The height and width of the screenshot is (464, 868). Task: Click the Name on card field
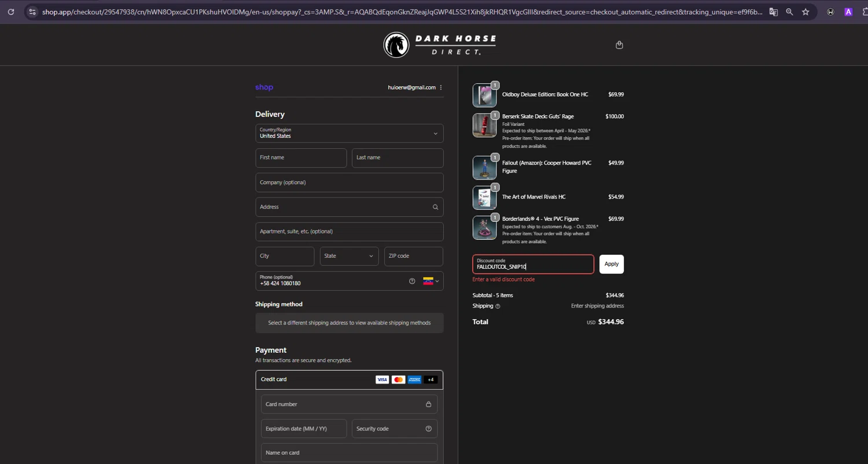tap(349, 452)
